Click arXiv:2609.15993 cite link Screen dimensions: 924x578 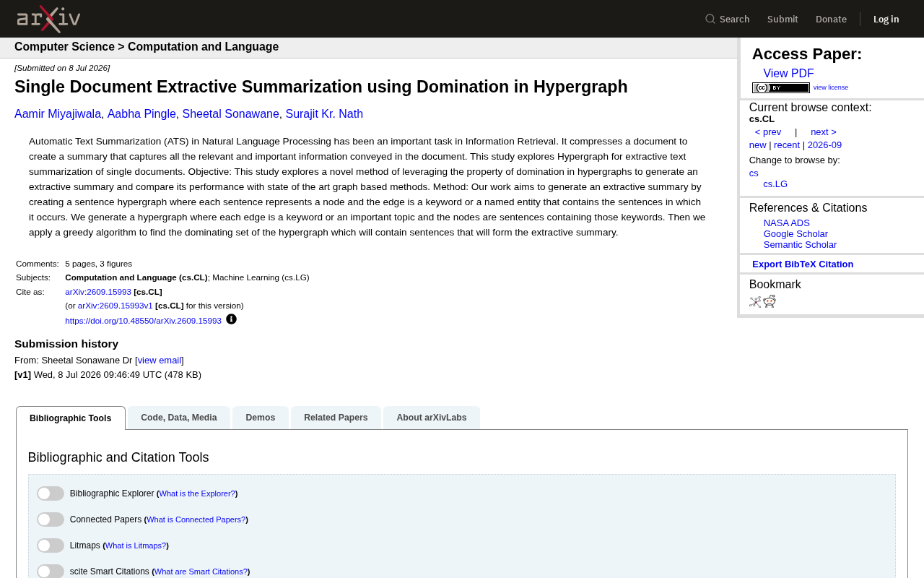98,292
